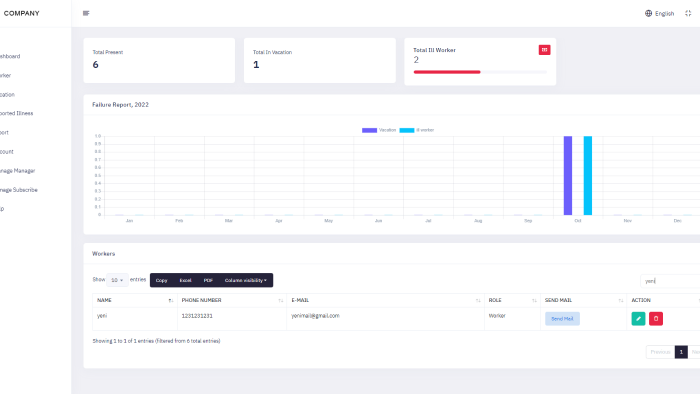Click the purple Vacation bar for Oct

pyautogui.click(x=568, y=175)
